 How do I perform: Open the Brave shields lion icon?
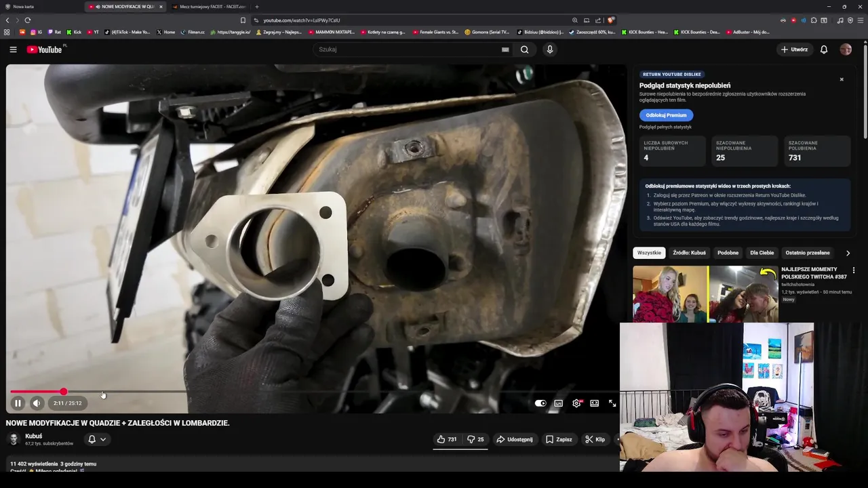[611, 20]
